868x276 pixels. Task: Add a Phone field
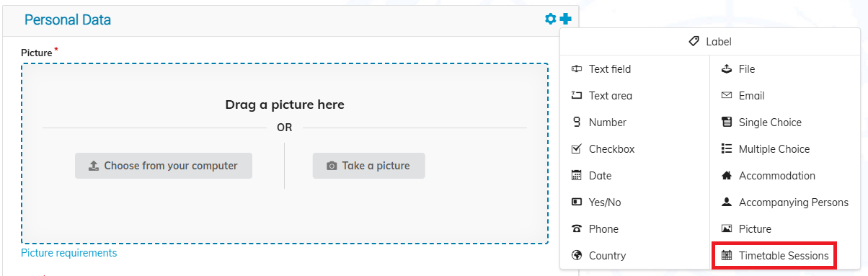(635, 229)
